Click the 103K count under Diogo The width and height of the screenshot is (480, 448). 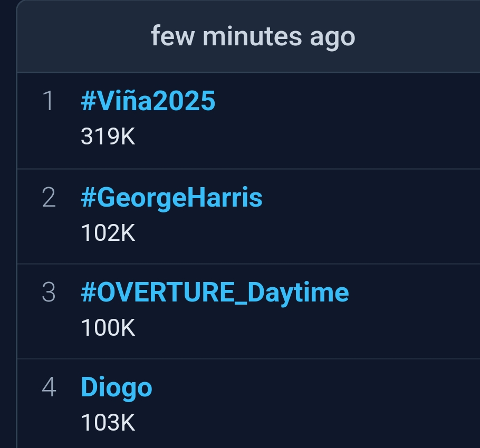pyautogui.click(x=108, y=422)
